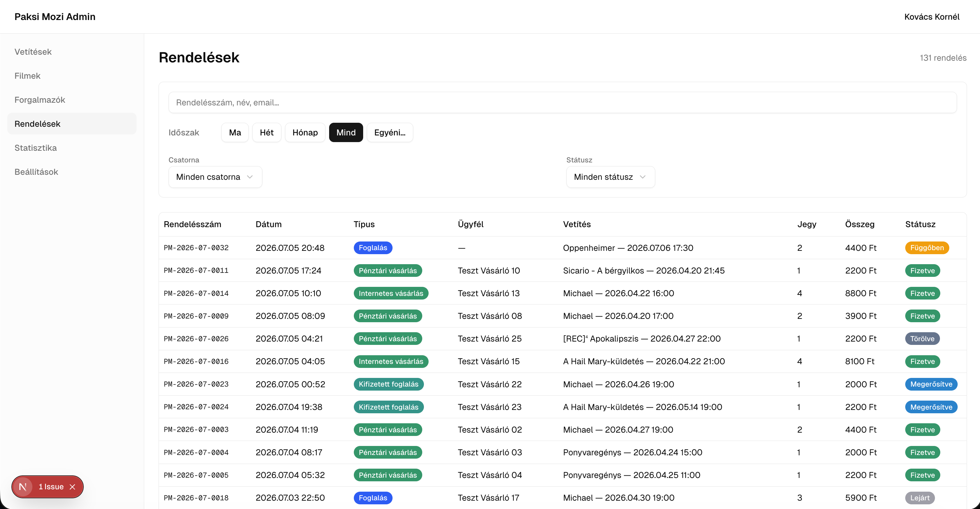Screen dimensions: 980x509
Task: Go to Filmek in sidebar
Action: point(71,76)
